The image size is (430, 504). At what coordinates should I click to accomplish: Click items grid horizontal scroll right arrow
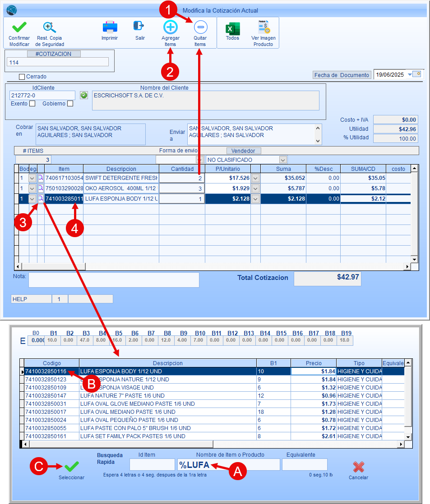407,266
